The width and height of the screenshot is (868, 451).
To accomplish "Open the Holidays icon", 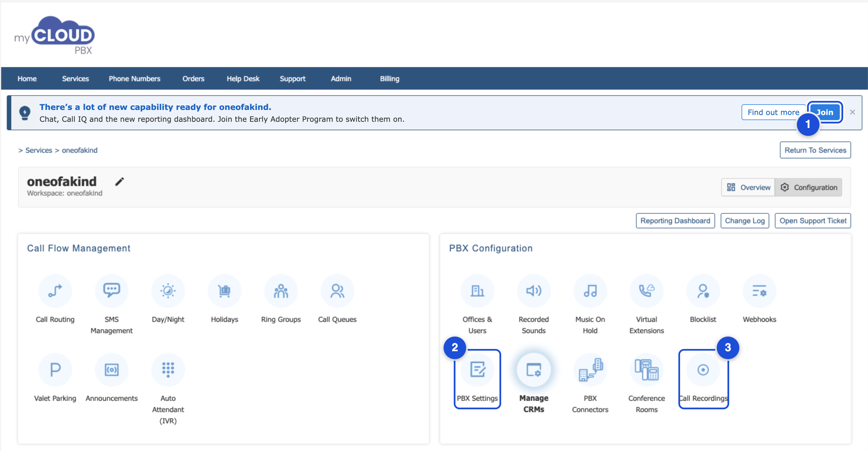I will tap(224, 291).
